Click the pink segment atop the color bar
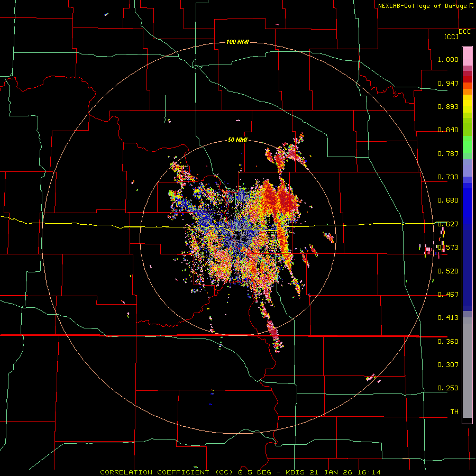Screen dimensions: 476x476 [467, 56]
